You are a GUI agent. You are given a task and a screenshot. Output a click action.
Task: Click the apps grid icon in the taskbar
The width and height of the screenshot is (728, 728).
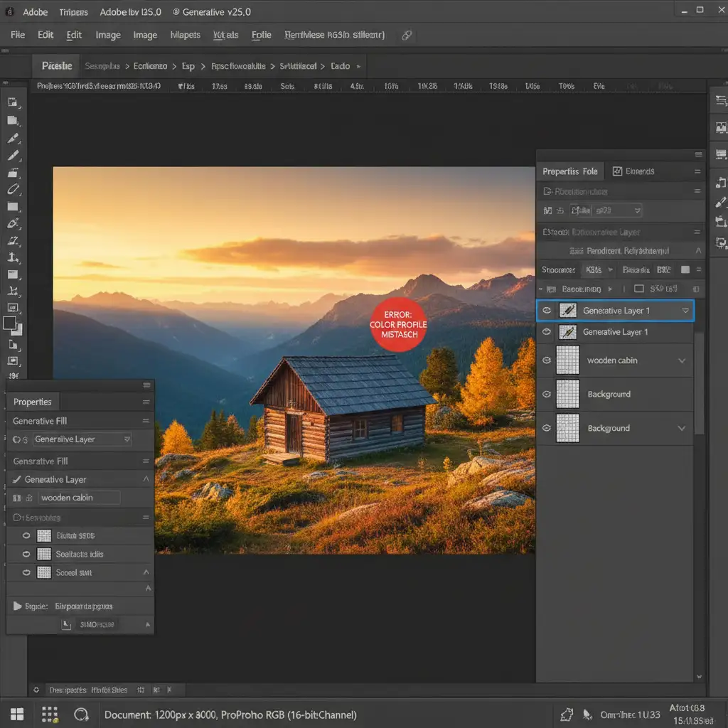click(x=49, y=714)
